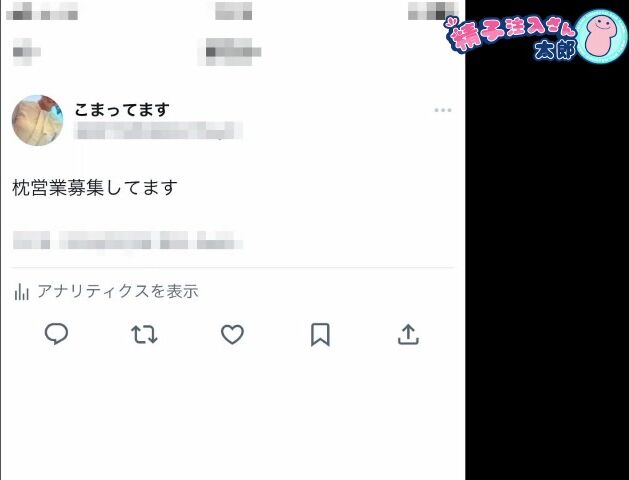Click the analytics bar chart icon
This screenshot has height=480, width=629.
tap(21, 292)
